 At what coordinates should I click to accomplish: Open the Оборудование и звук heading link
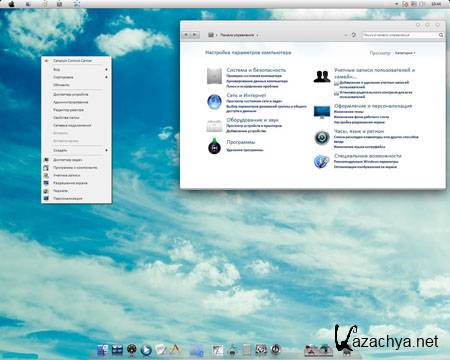click(252, 120)
